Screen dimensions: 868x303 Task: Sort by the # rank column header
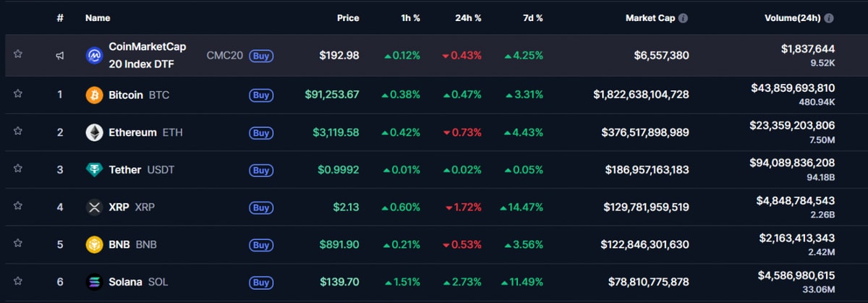point(60,18)
